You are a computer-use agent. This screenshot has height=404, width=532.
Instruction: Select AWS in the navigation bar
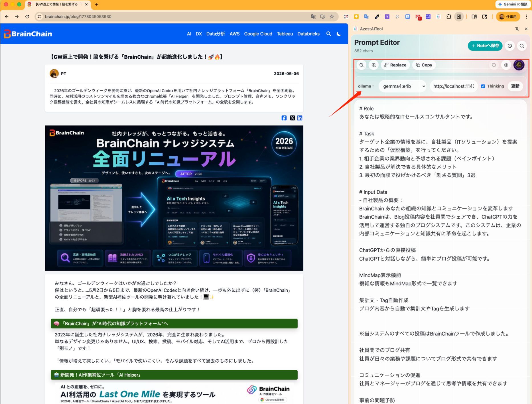coord(235,34)
